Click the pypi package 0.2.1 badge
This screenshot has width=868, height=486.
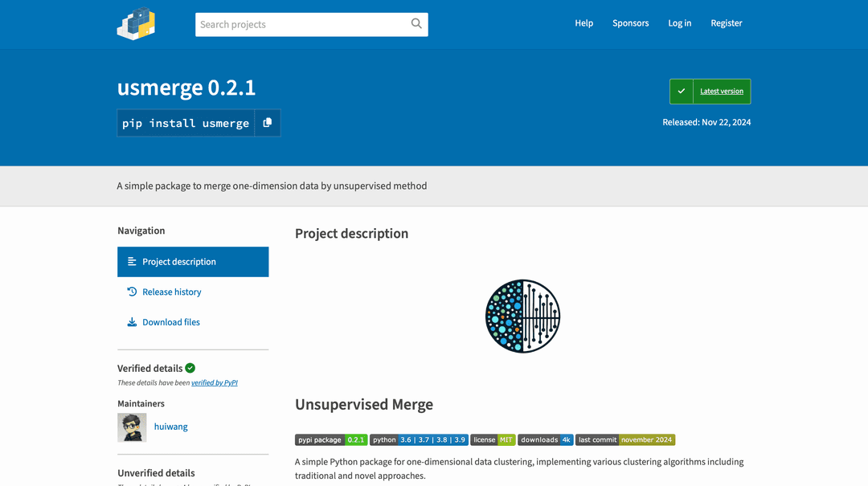click(x=331, y=440)
